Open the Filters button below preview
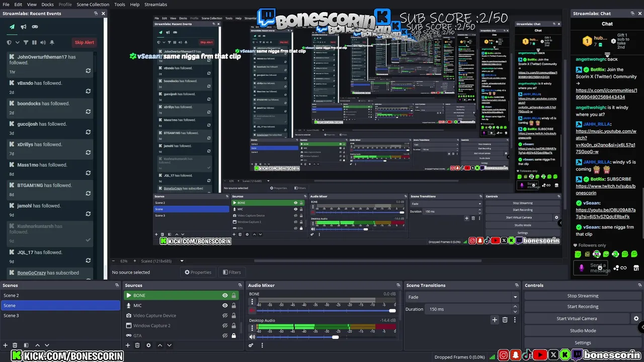 [x=231, y=273]
